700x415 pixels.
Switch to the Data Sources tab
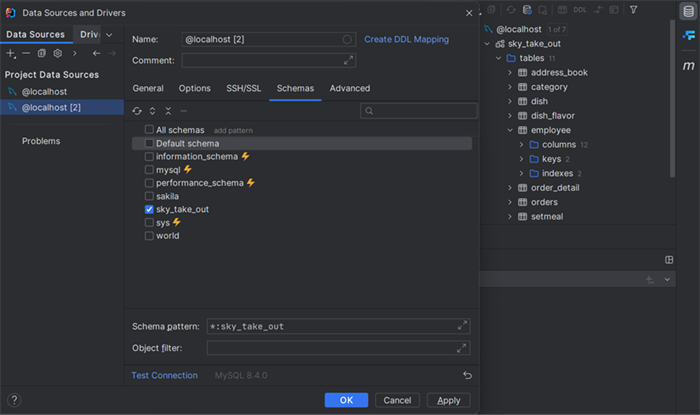(x=36, y=34)
